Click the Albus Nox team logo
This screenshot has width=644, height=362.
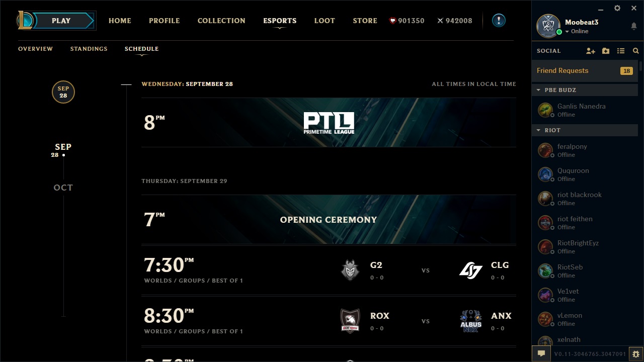(471, 321)
